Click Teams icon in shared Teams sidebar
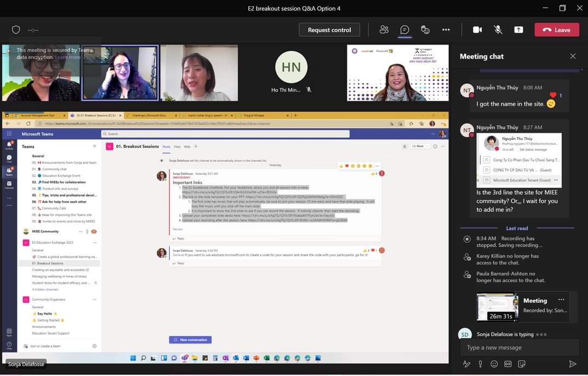588x376 pixels. coord(9,172)
